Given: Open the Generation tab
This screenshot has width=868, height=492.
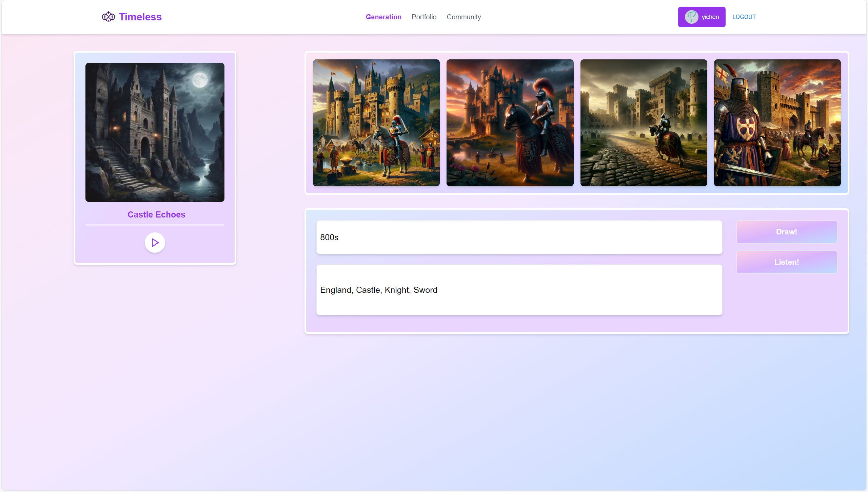Looking at the screenshot, I should [x=383, y=17].
